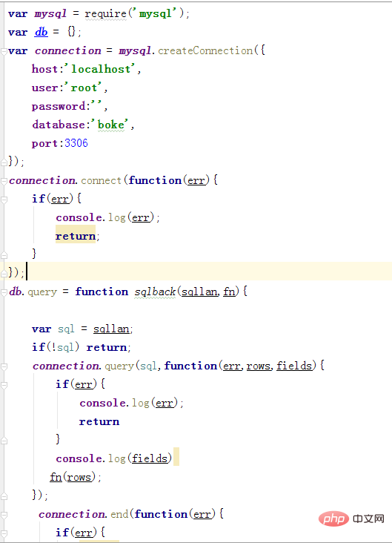This screenshot has height=543, width=392.
Task: Click the fn(rows) callback invocation
Action: pyautogui.click(x=73, y=477)
